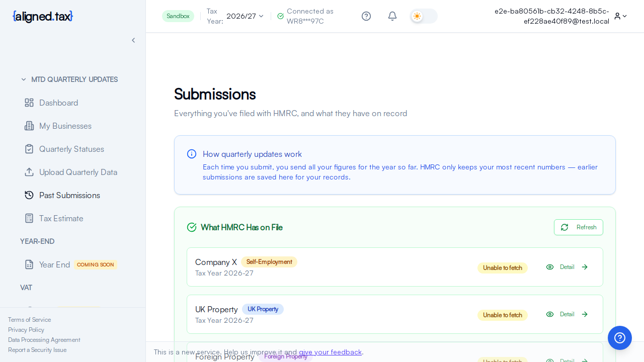The width and height of the screenshot is (644, 362).
Task: Select the Year End menu item
Action: click(54, 264)
